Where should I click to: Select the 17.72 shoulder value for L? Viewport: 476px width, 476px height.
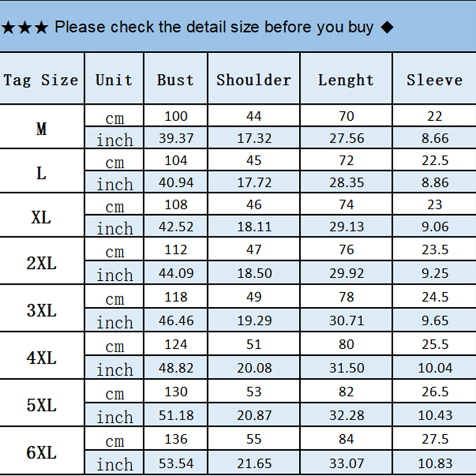[254, 182]
